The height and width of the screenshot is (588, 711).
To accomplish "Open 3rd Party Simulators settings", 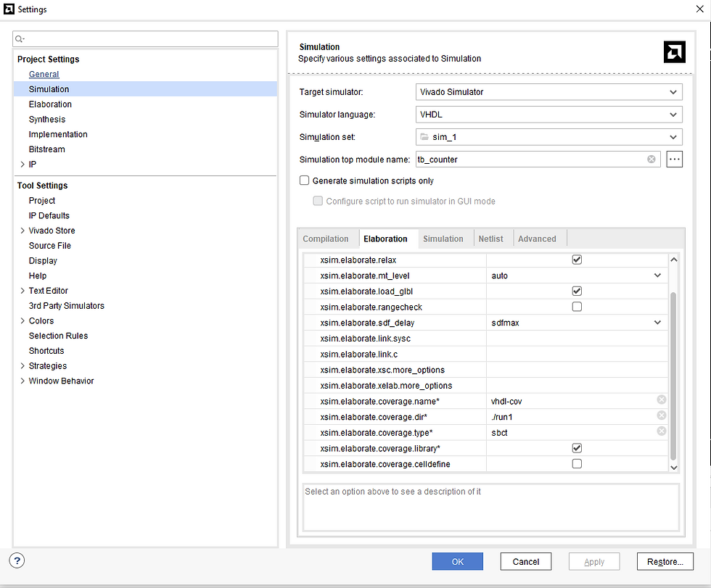I will pos(67,305).
